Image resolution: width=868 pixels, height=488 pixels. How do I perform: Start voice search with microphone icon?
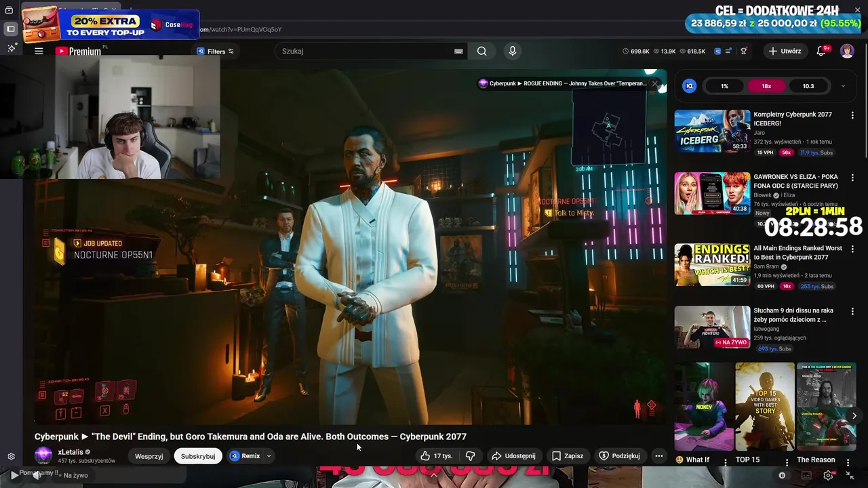pos(513,51)
